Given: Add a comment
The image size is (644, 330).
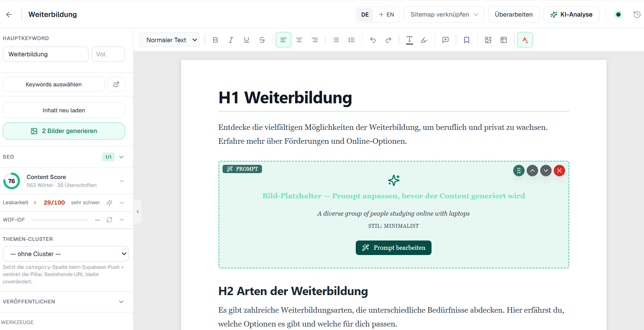Looking at the screenshot, I should (x=445, y=40).
